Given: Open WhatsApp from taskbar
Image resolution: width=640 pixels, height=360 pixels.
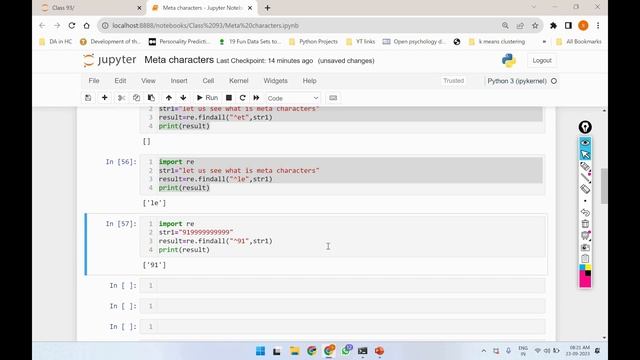Looking at the screenshot, I should point(346,351).
